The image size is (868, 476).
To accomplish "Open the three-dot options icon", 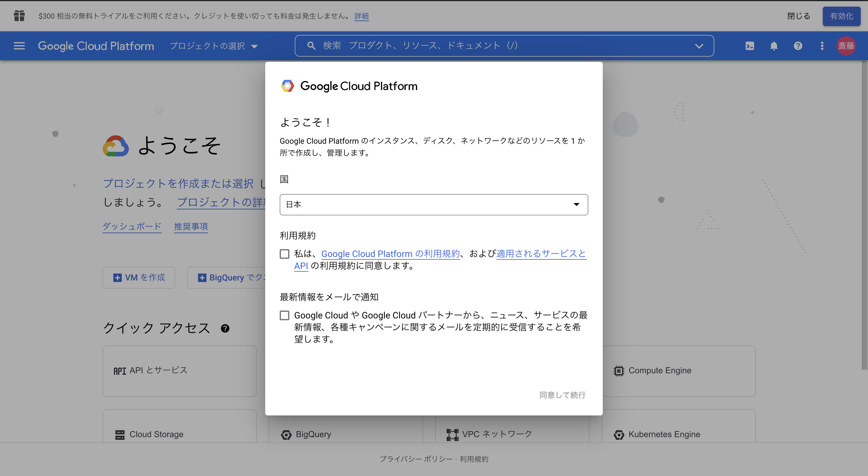I will 822,46.
